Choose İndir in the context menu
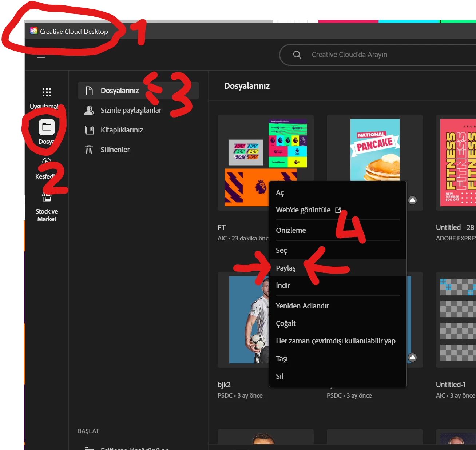The width and height of the screenshot is (476, 450). click(x=338, y=286)
